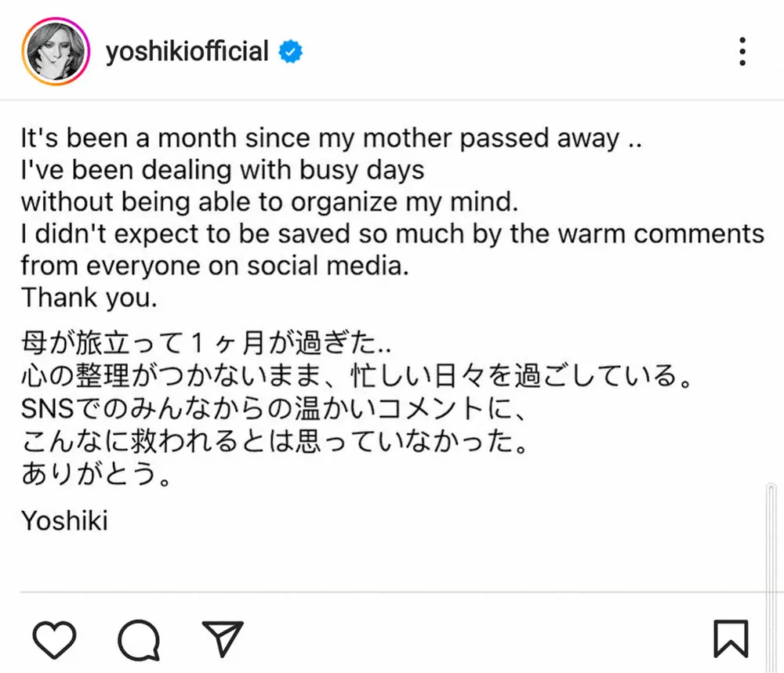Image resolution: width=784 pixels, height=673 pixels.
Task: Click the circular profile avatar photo
Action: tap(53, 50)
